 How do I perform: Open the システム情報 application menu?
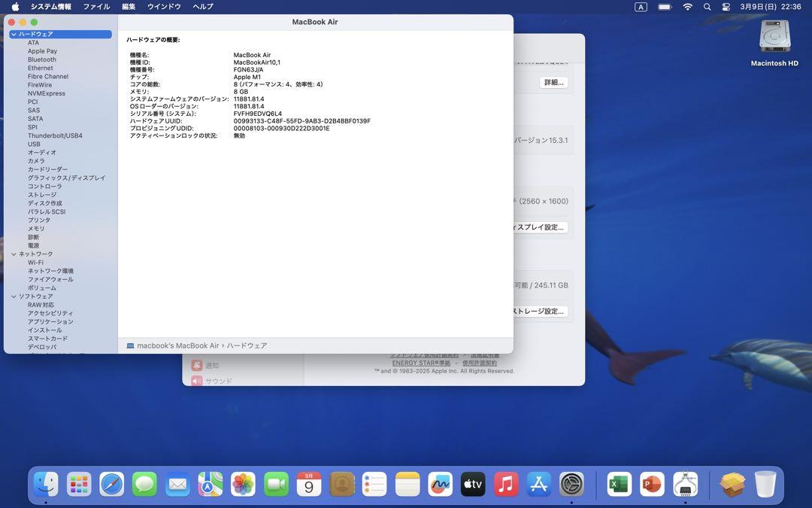point(51,7)
